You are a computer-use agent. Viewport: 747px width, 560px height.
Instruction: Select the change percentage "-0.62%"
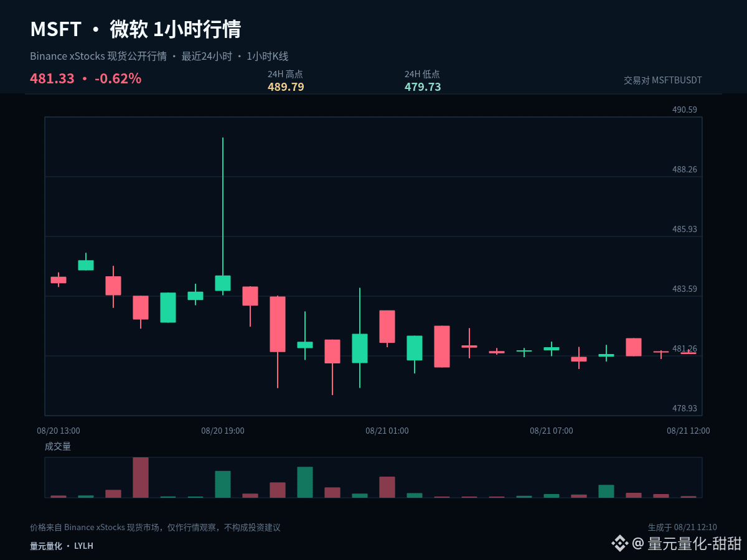(x=118, y=79)
